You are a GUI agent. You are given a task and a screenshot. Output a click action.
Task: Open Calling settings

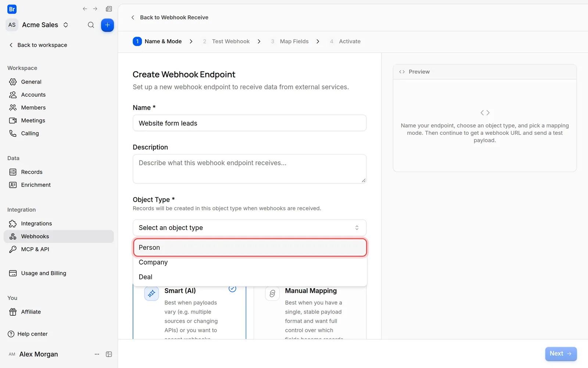(59, 133)
